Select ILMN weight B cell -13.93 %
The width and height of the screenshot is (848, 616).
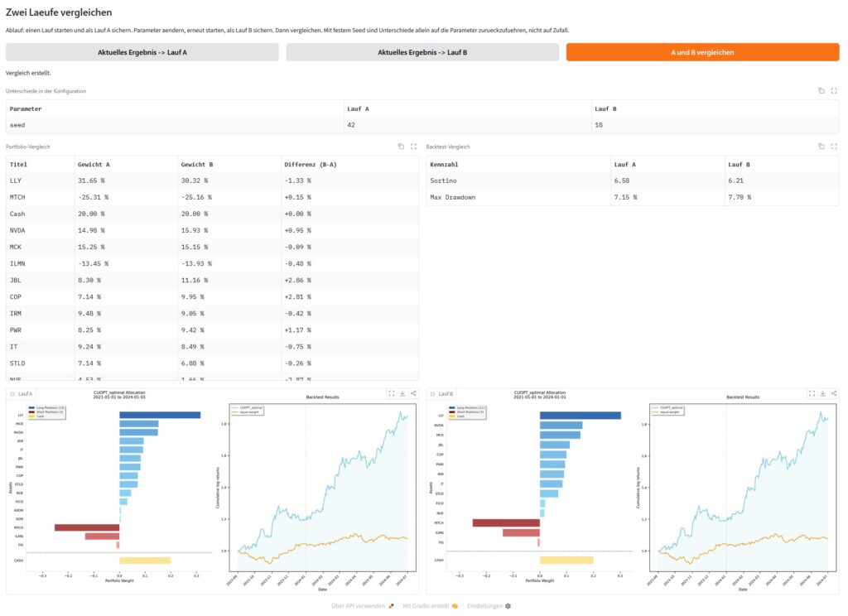pyautogui.click(x=229, y=264)
